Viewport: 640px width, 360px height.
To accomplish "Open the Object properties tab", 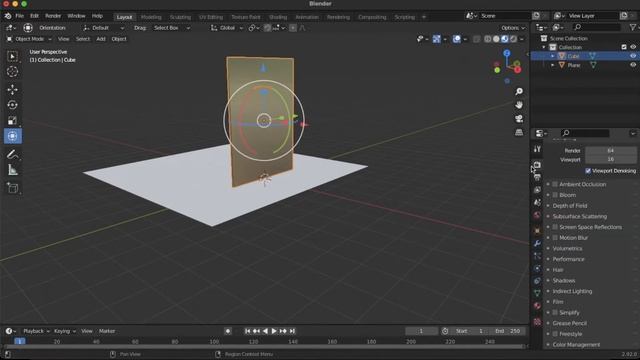I will tap(537, 231).
